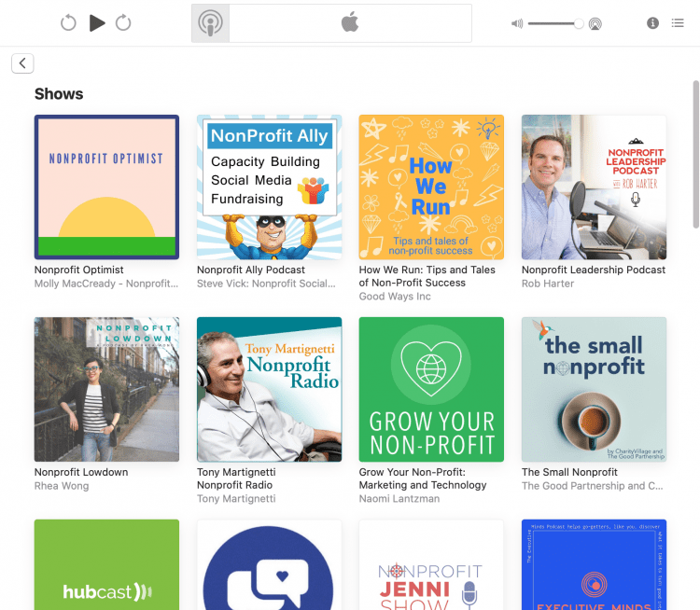700x610 pixels.
Task: Open the Nonprofit Leadership Podcast artwork
Action: point(594,187)
